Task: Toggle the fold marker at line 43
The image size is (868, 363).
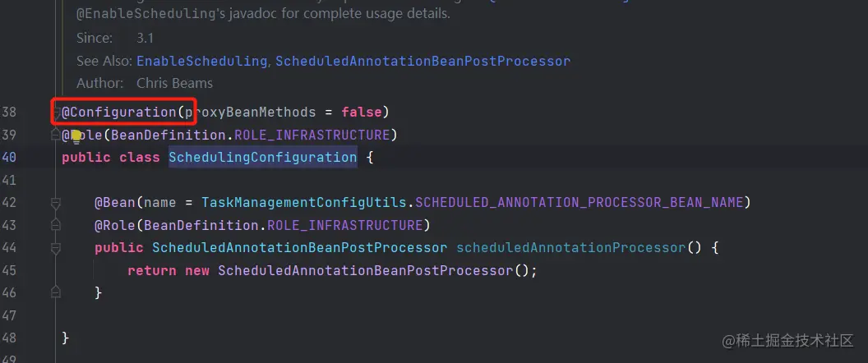Action: [55, 225]
